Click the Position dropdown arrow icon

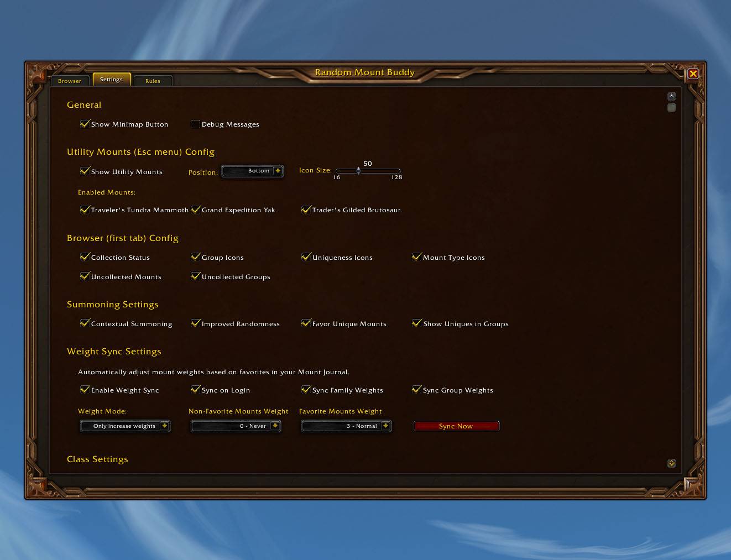[278, 171]
